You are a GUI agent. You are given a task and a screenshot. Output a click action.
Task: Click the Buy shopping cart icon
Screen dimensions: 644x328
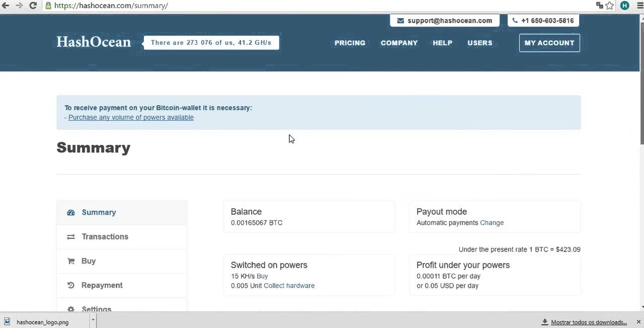point(71,261)
